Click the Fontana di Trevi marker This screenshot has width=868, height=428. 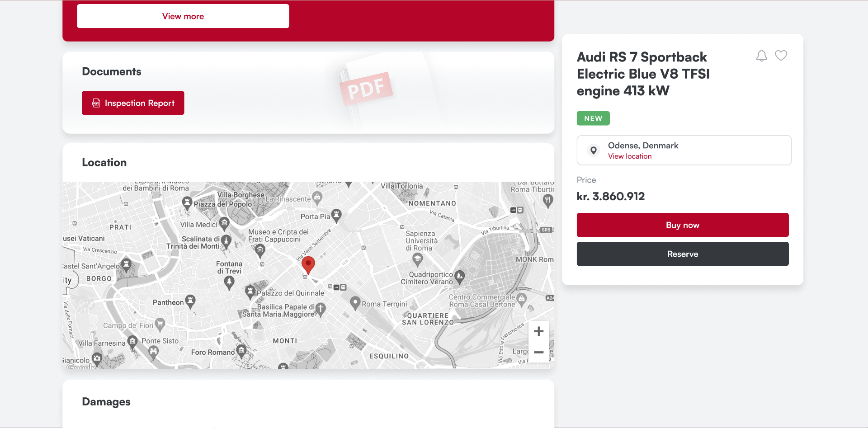230,282
